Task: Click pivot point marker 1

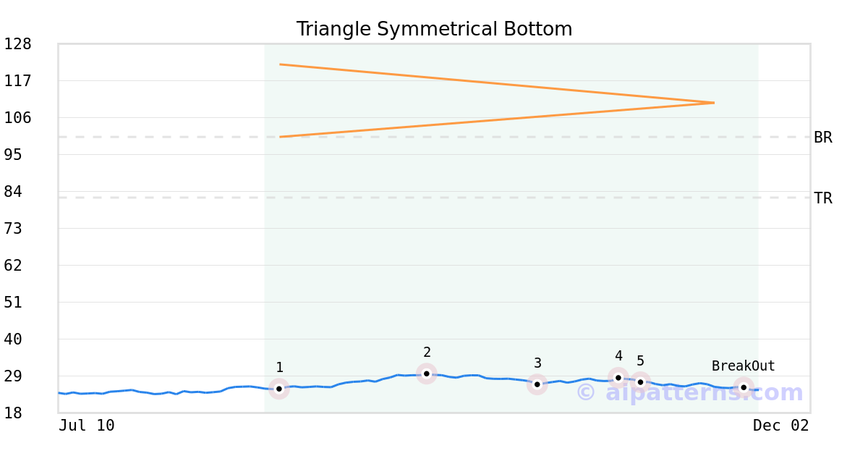Action: tap(279, 389)
